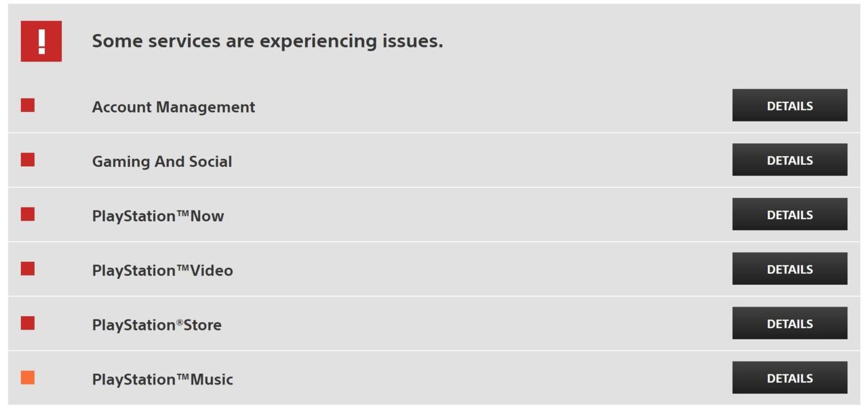View details of PlayStation Video status
Screen dimensions: 868x409
(789, 269)
